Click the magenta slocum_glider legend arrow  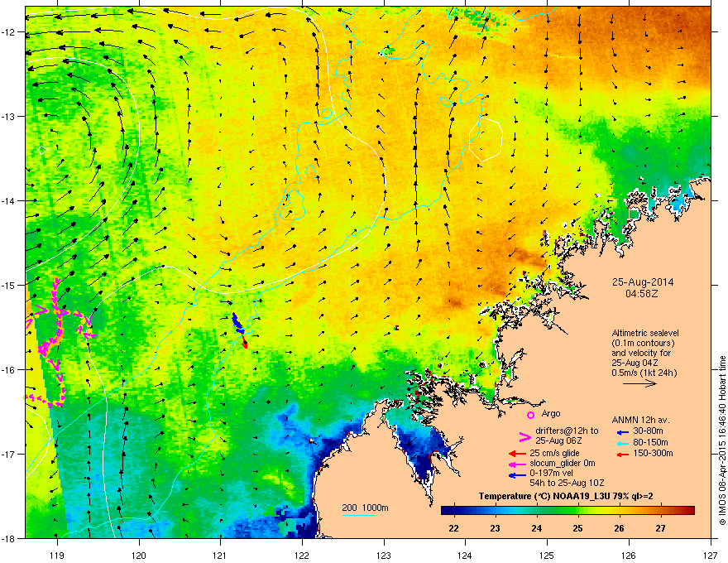517,464
